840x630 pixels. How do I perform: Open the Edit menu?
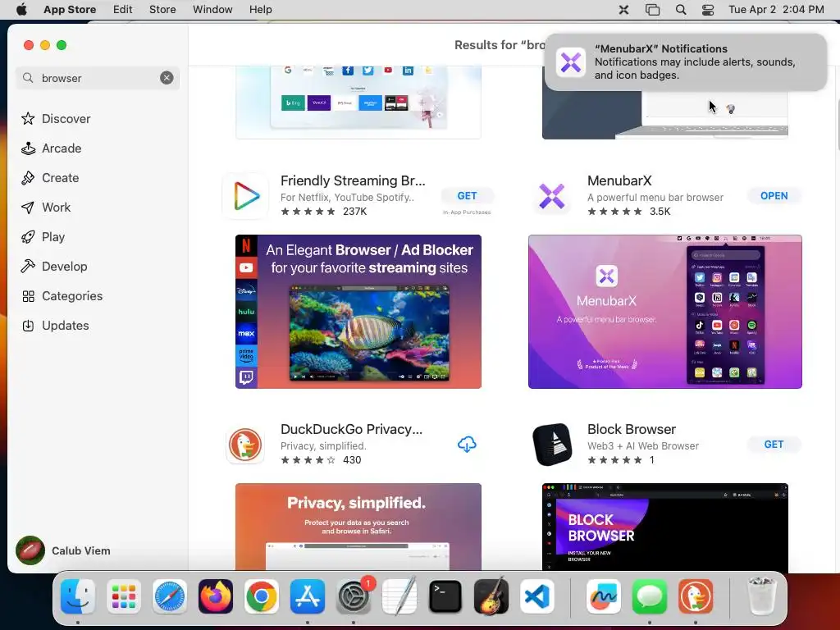(123, 9)
